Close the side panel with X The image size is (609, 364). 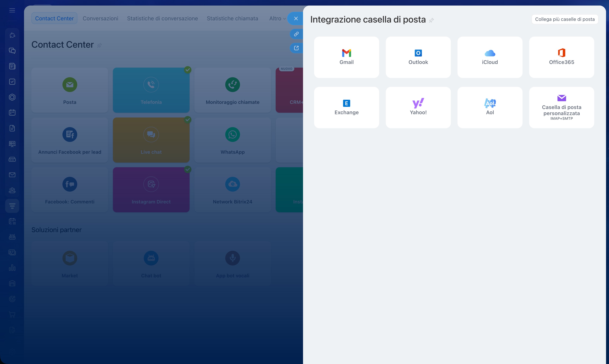coord(296,18)
